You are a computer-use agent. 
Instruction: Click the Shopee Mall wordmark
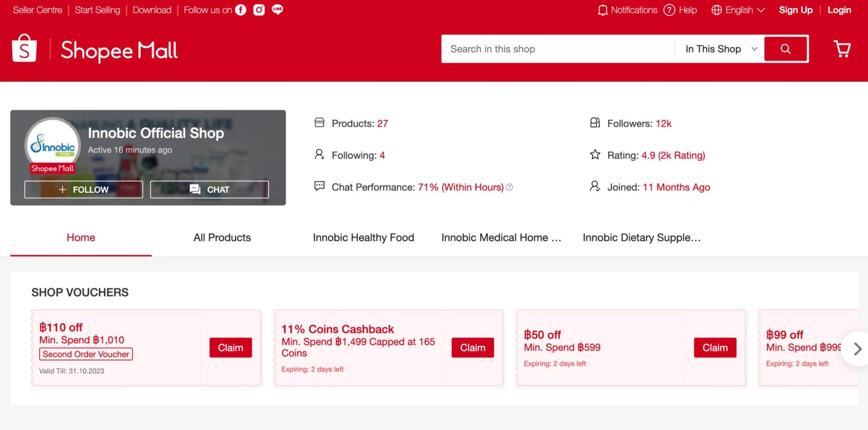120,51
